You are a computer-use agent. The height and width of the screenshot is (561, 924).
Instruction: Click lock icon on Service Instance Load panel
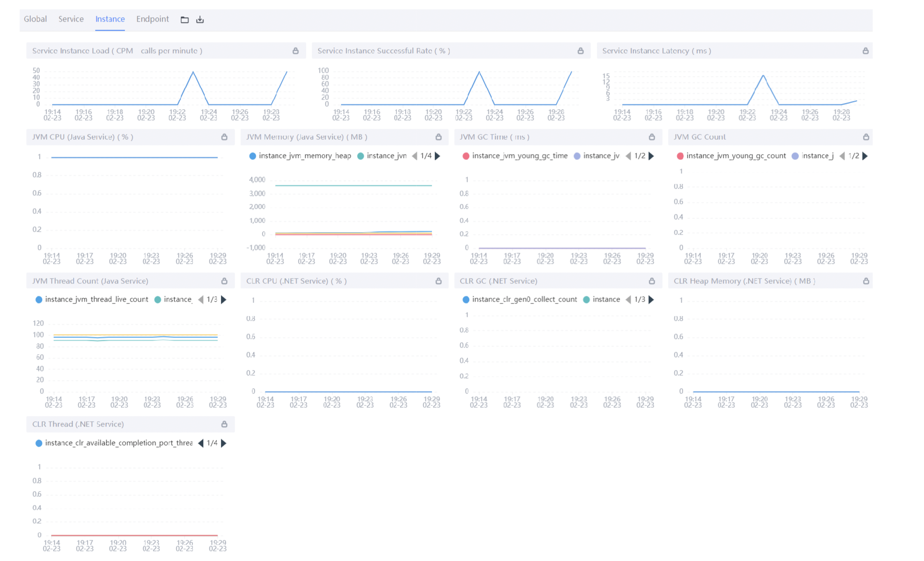coord(296,51)
